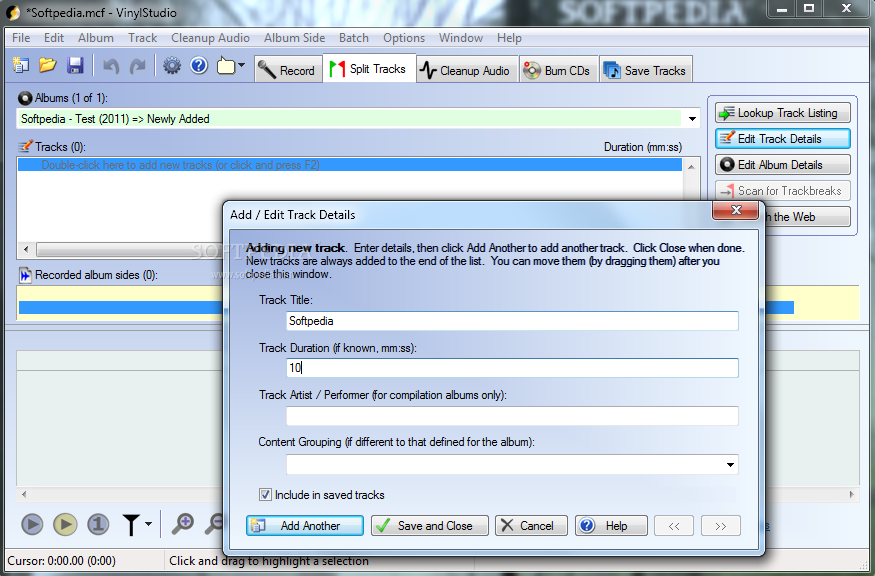This screenshot has height=576, width=875.
Task: Click the Edit Album Details button
Action: coord(782,165)
